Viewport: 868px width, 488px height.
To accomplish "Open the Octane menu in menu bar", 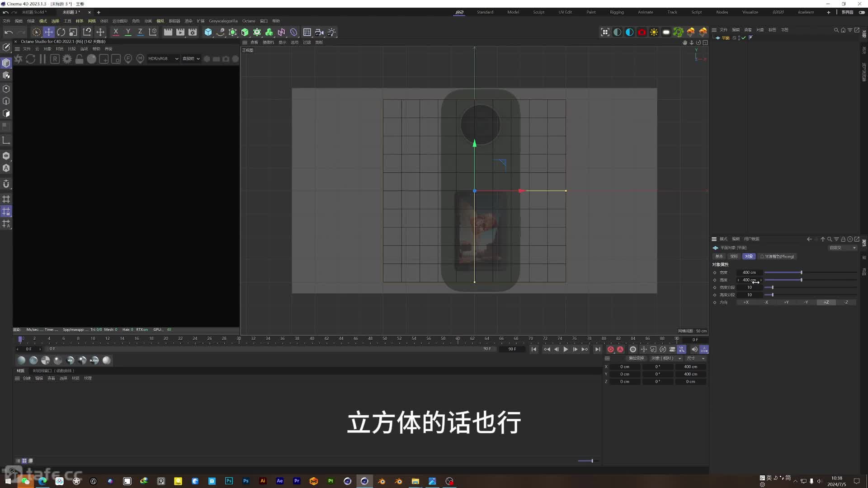I will pos(249,21).
